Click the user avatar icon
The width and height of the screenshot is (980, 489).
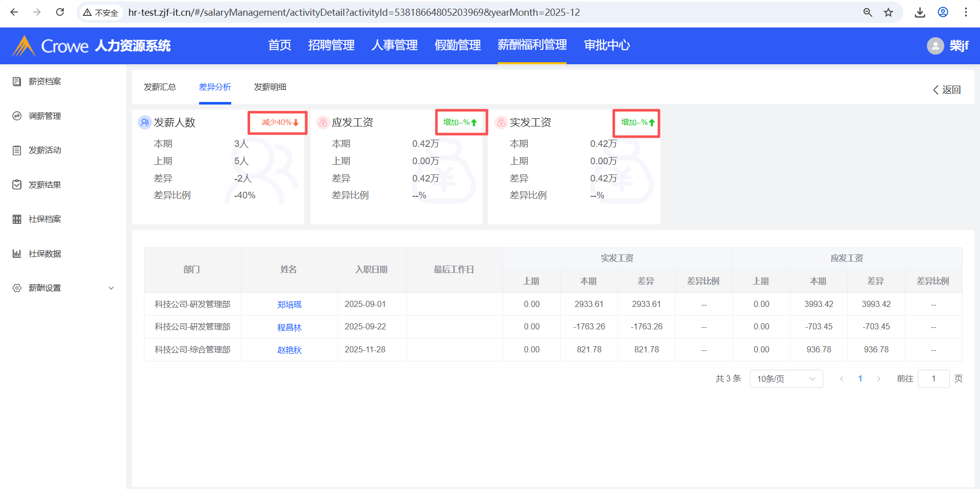coord(935,46)
